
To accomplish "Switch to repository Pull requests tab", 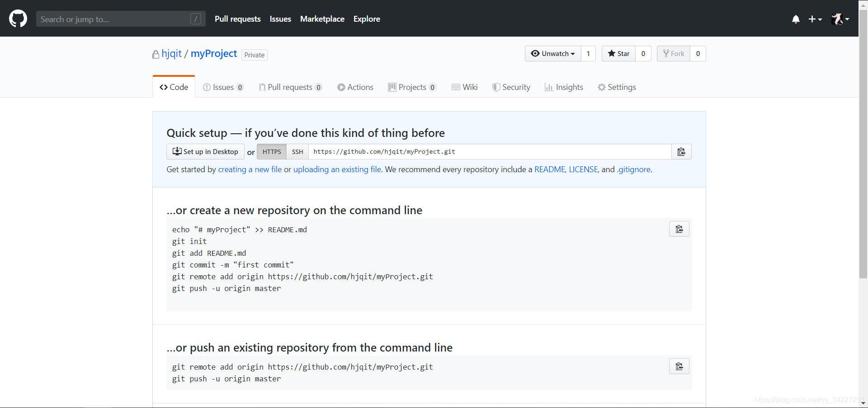I will pyautogui.click(x=290, y=87).
